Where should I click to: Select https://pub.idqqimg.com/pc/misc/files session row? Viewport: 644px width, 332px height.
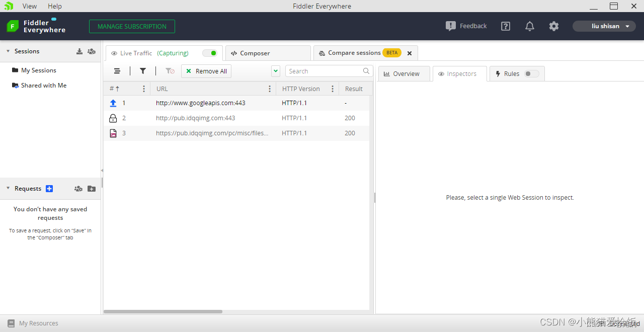(236, 133)
